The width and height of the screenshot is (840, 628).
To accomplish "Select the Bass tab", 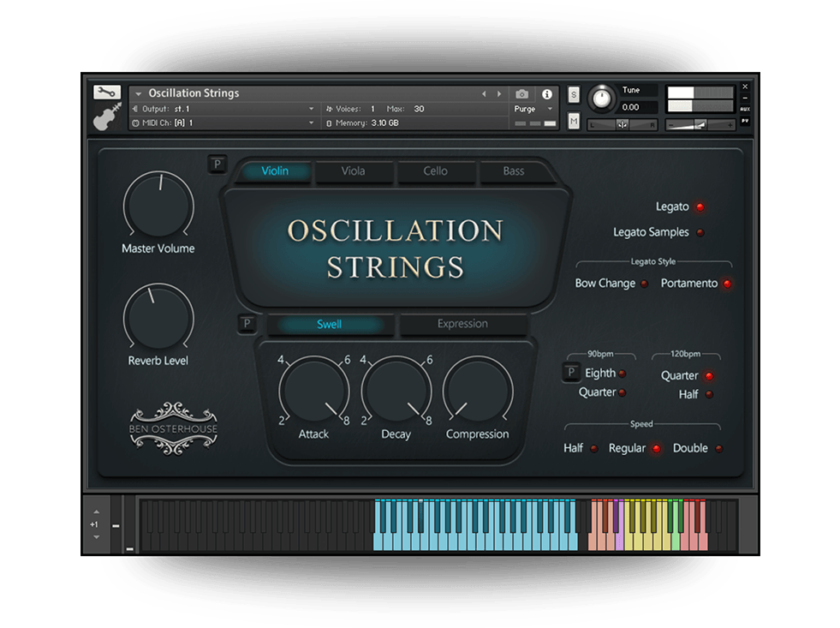I will 513,171.
